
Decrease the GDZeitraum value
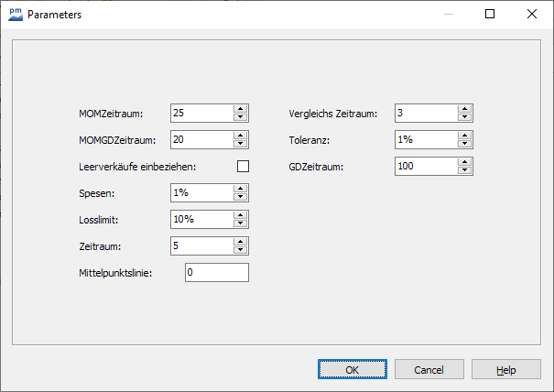point(464,170)
